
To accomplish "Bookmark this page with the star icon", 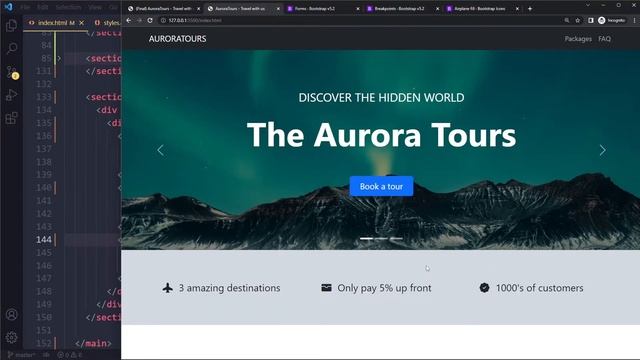I will 578,20.
